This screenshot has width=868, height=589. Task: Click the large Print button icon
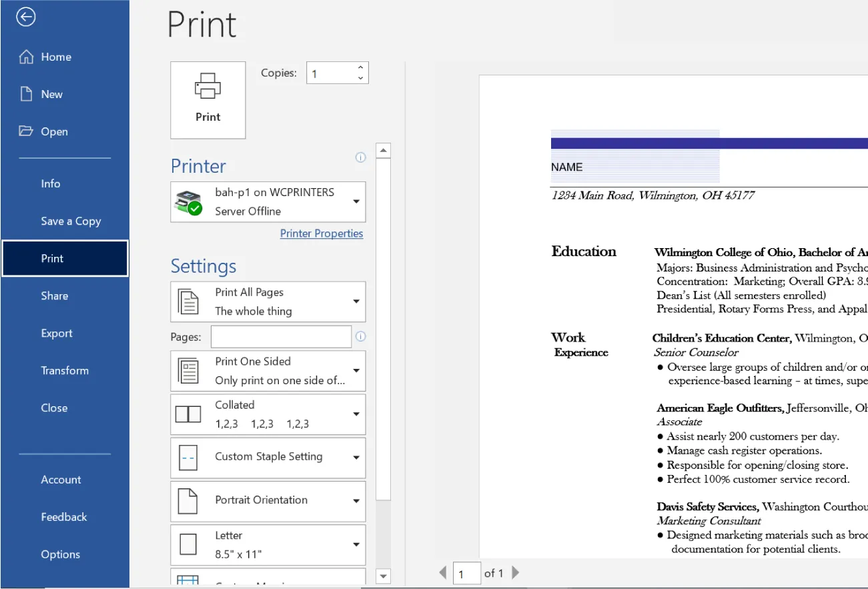coord(207,86)
